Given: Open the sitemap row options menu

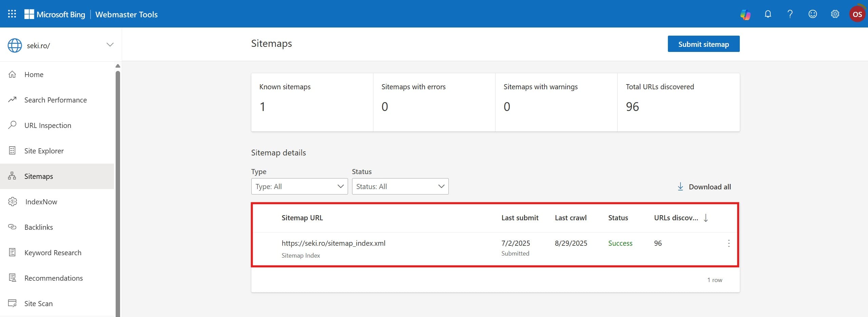Looking at the screenshot, I should pos(728,243).
